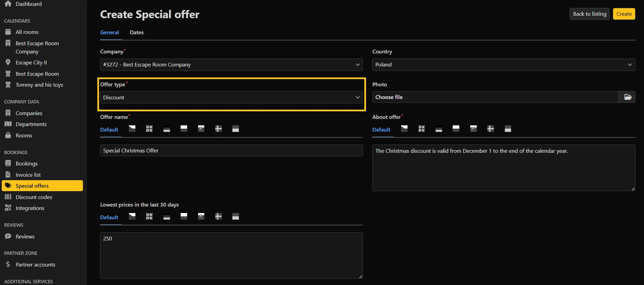Click the folder icon beside Choose file
Image resolution: width=644 pixels, height=285 pixels.
pyautogui.click(x=627, y=97)
